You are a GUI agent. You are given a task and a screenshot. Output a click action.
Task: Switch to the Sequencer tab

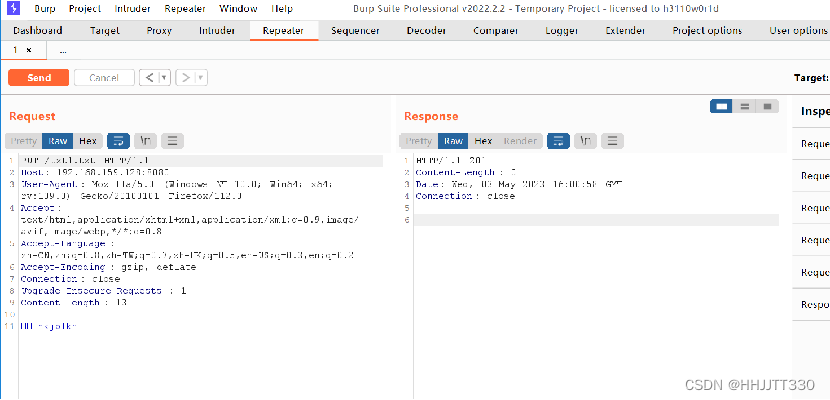click(355, 31)
